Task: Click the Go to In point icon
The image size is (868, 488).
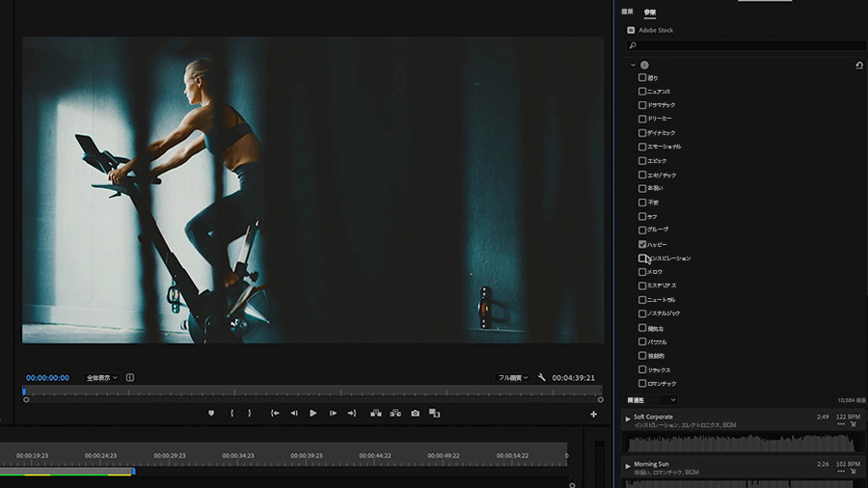Action: tap(275, 414)
